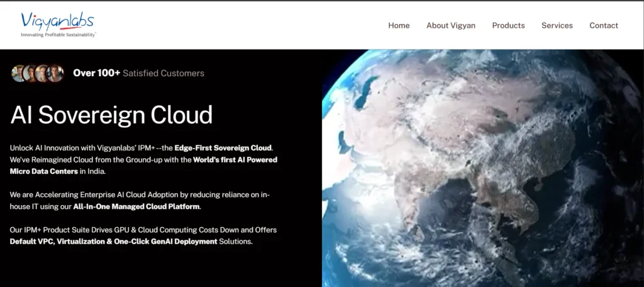The image size is (644, 287).
Task: Click 'Default VPC, Virtualization' bold text
Action: (x=57, y=241)
